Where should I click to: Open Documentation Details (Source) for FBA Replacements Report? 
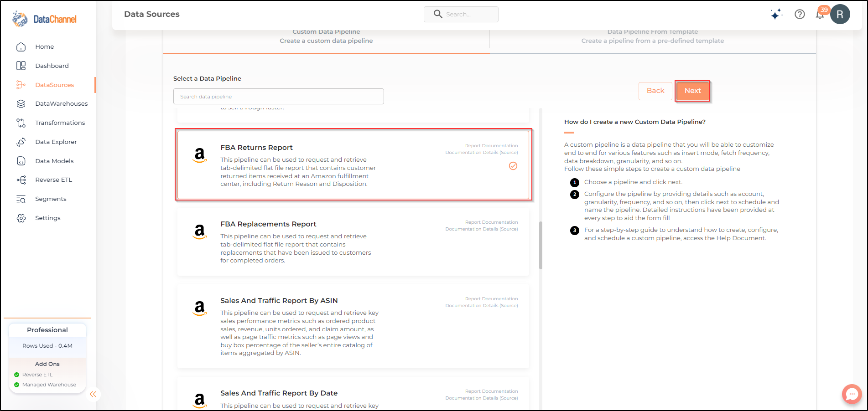482,229
